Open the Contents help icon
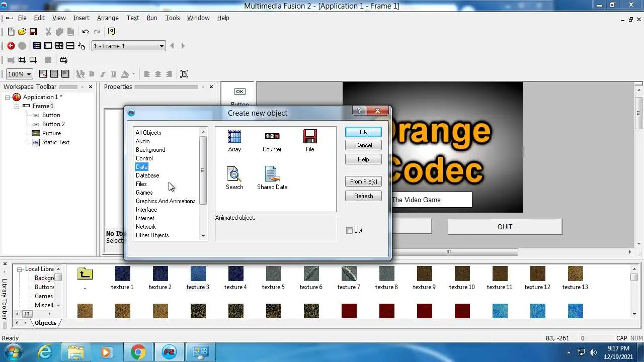This screenshot has width=644, height=362. [x=112, y=32]
